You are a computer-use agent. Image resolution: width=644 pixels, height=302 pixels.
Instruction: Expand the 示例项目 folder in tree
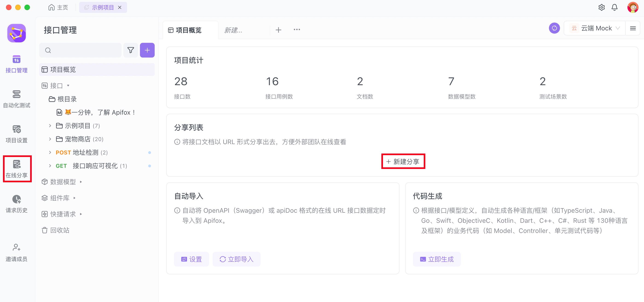pyautogui.click(x=50, y=126)
